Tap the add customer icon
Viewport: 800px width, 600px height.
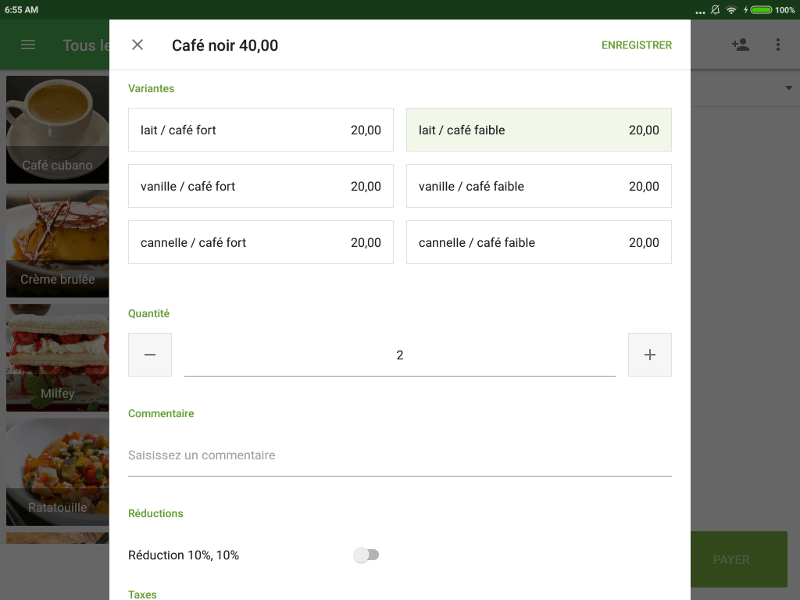740,45
